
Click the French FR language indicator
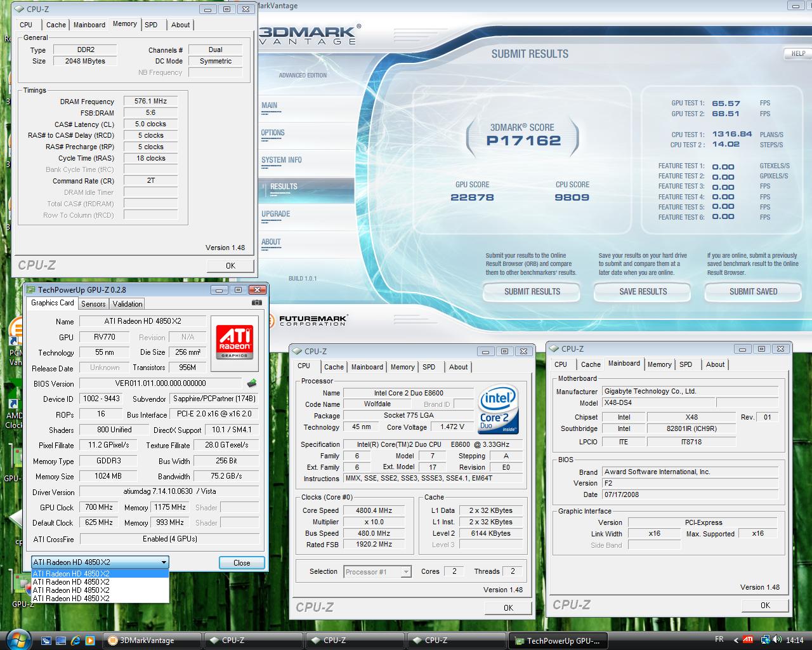(719, 640)
